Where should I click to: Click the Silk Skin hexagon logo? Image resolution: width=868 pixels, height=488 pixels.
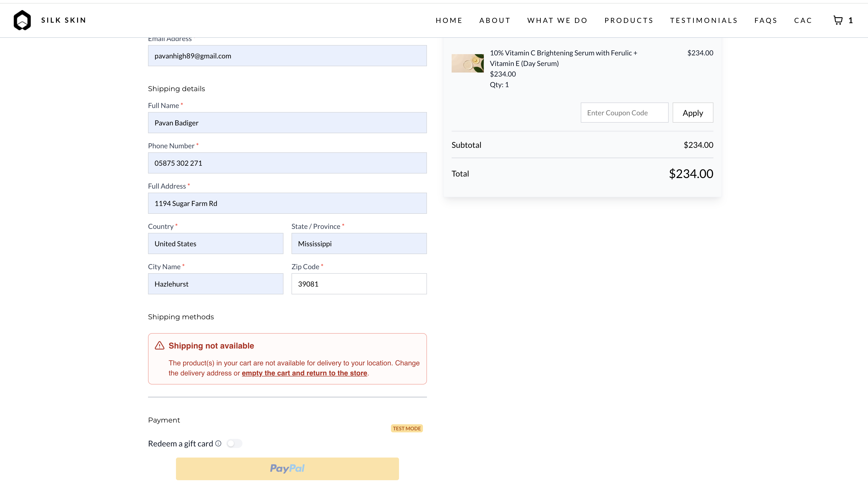22,20
